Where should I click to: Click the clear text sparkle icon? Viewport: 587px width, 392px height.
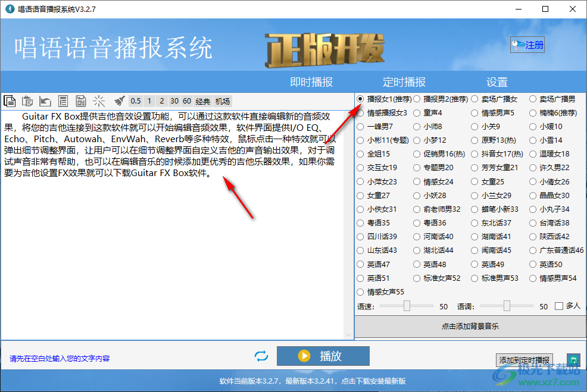pyautogui.click(x=99, y=101)
